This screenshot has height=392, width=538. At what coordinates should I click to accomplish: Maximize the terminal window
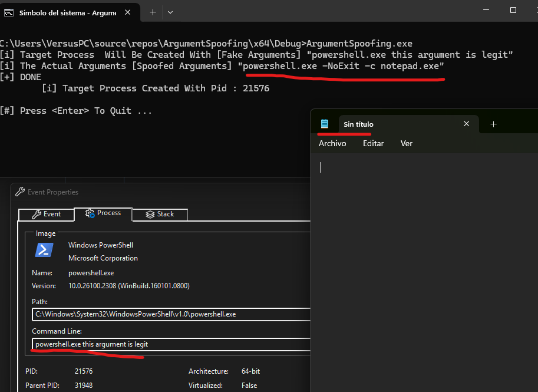[x=513, y=10]
